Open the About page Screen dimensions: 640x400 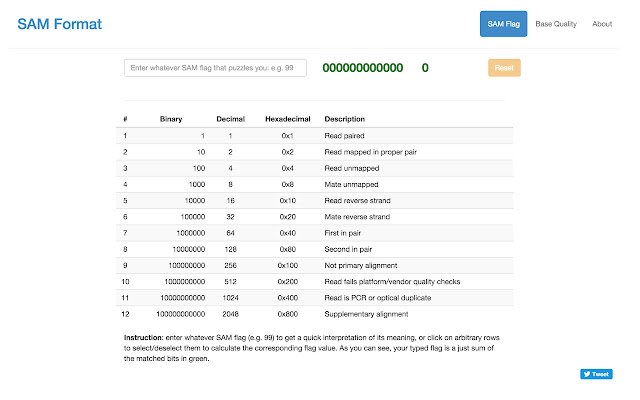coord(602,23)
